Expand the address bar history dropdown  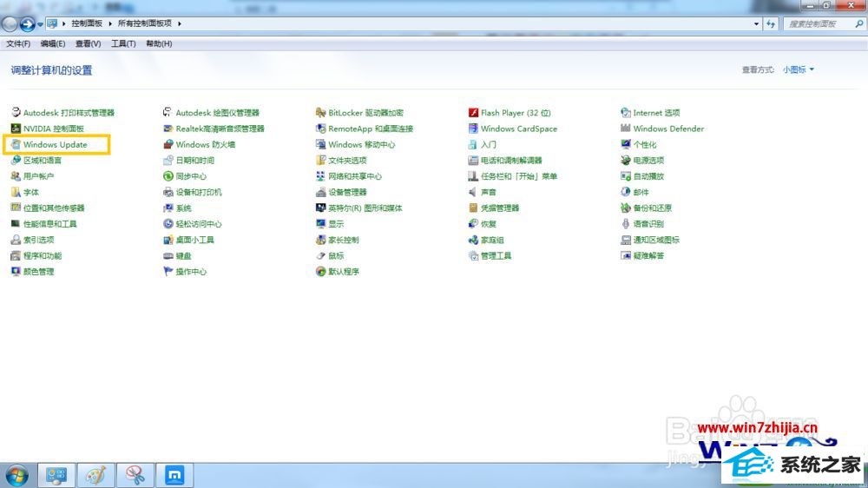pos(756,23)
